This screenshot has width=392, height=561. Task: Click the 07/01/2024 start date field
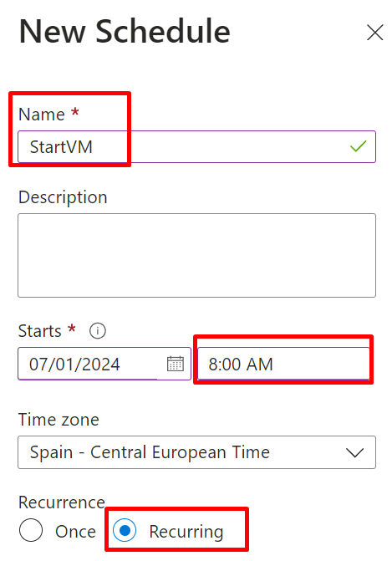[x=104, y=364]
